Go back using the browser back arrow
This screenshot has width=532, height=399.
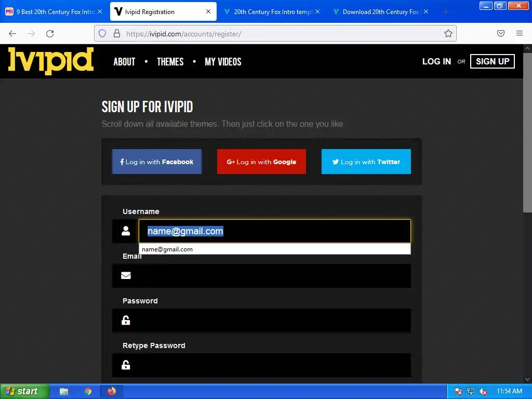[x=12, y=34]
